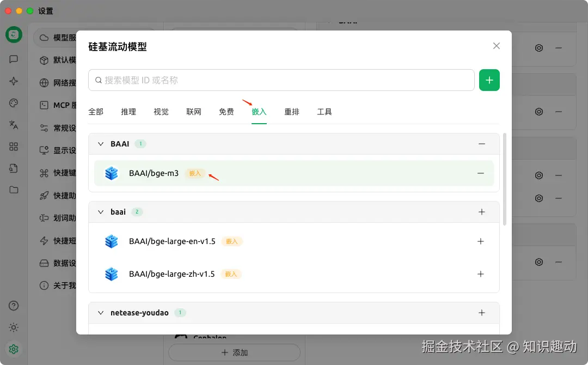Open the painting palette sidebar icon
Screen dimensions: 588x365
pyautogui.click(x=14, y=103)
